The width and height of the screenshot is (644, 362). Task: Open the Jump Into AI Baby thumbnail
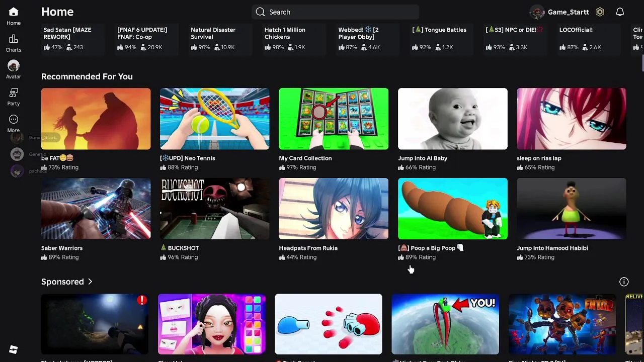(453, 119)
